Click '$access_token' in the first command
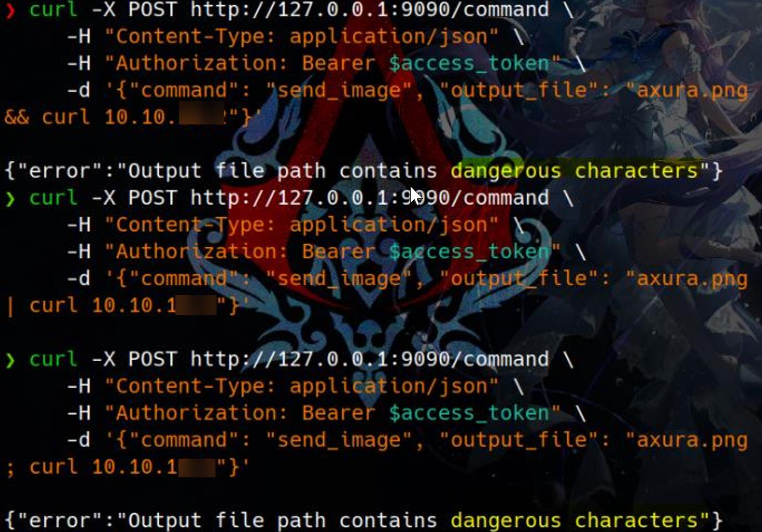The width and height of the screenshot is (762, 532). tap(469, 64)
